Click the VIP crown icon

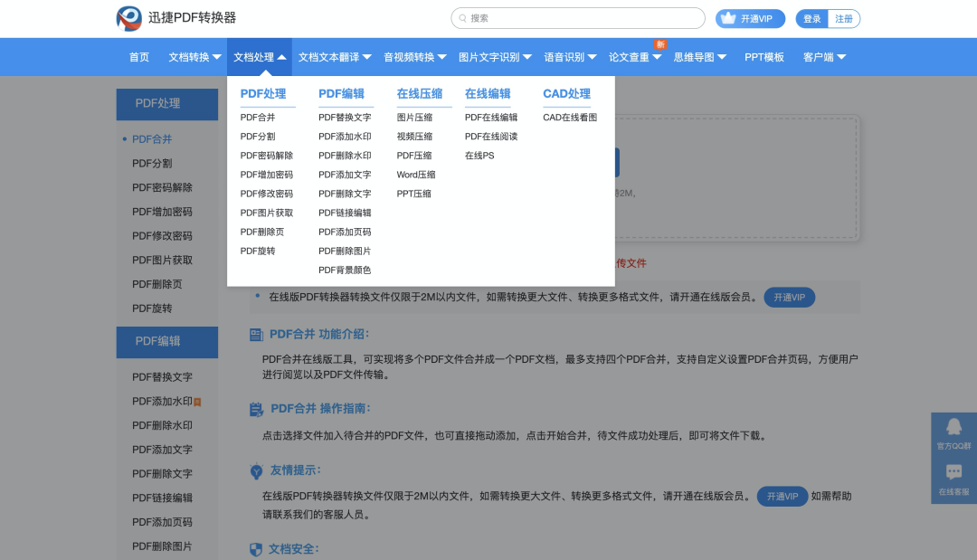tap(727, 19)
